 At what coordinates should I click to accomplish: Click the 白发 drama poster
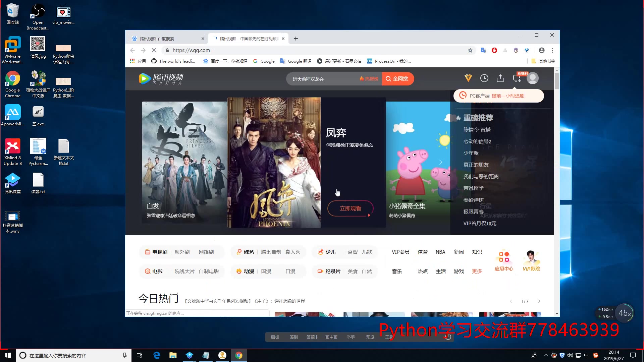click(x=184, y=163)
